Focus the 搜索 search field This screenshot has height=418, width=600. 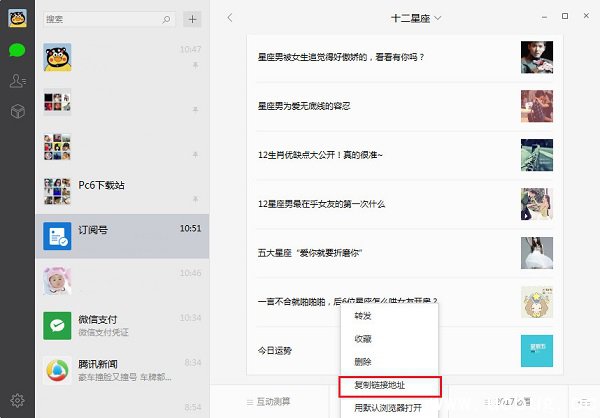(109, 19)
